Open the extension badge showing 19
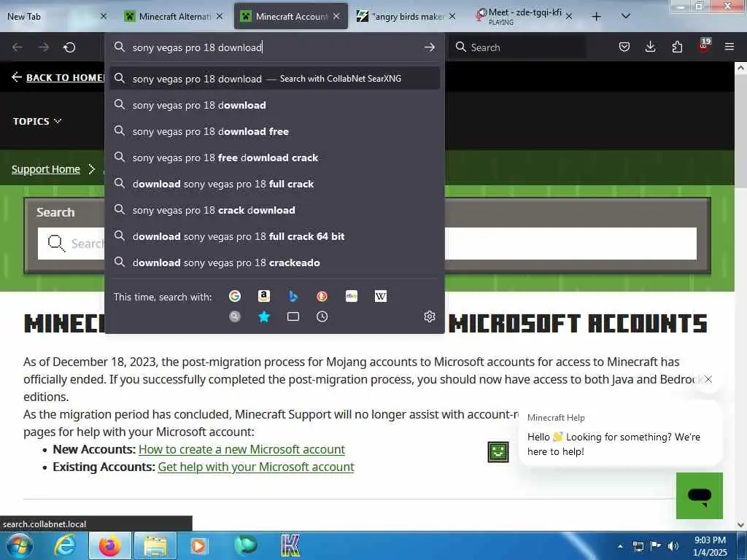Image resolution: width=747 pixels, height=560 pixels. point(704,45)
